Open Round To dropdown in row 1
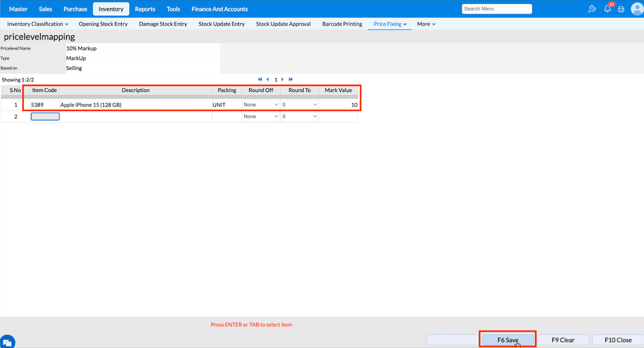Screen dimensions: 644x348 coord(299,105)
